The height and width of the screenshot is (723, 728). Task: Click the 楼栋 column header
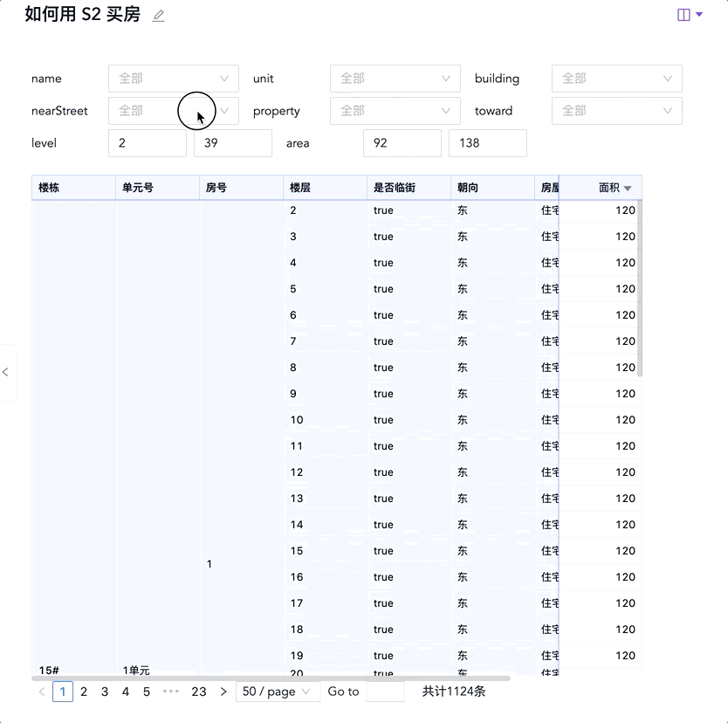pyautogui.click(x=73, y=188)
